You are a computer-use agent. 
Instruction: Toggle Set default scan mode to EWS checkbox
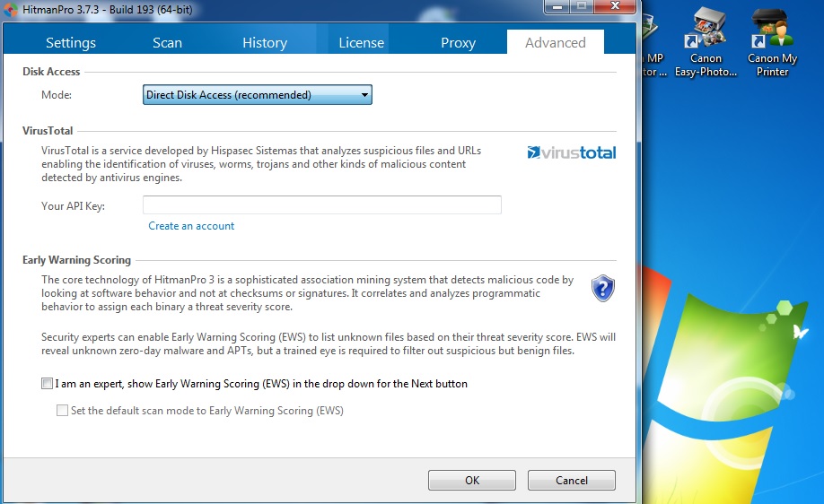62,411
